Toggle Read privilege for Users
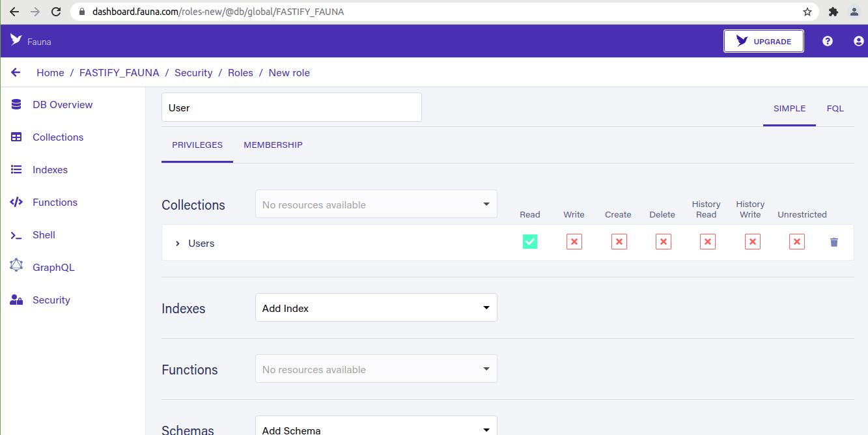The width and height of the screenshot is (868, 435). pos(530,242)
